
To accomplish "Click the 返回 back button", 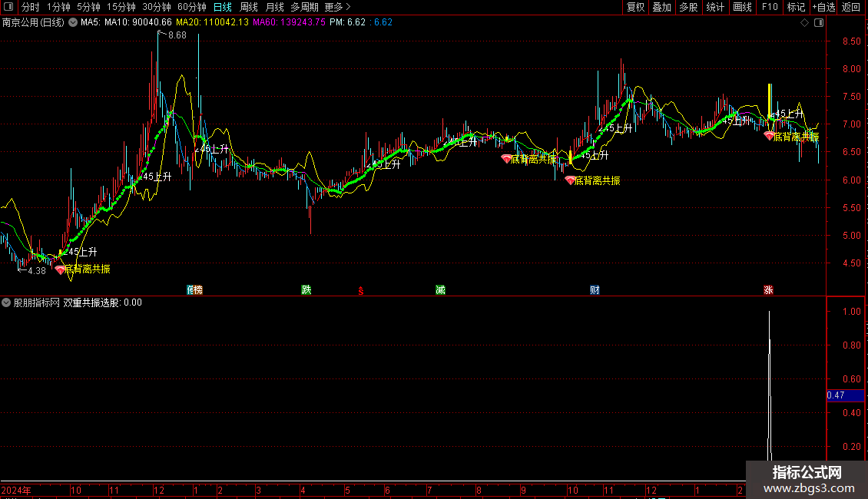I will 851,7.
